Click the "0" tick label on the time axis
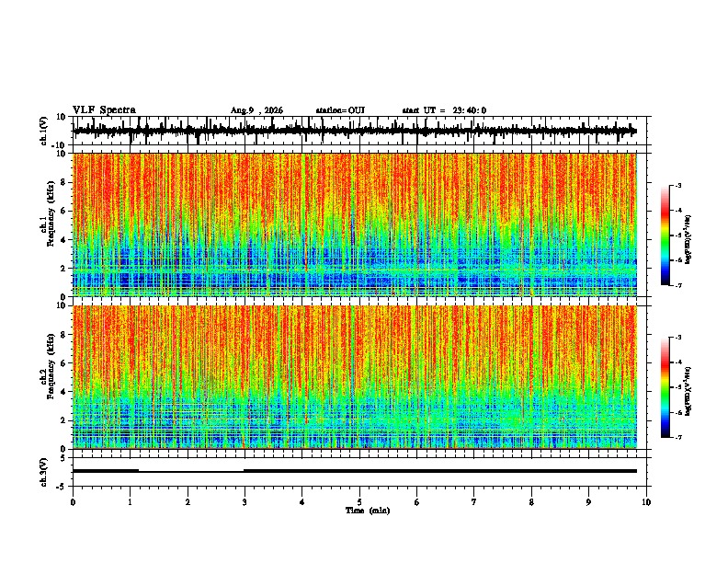 tap(73, 502)
